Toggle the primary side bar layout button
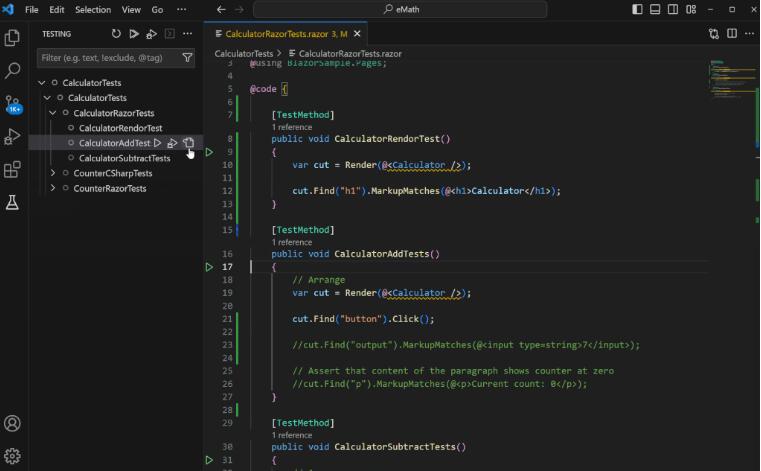 click(638, 9)
